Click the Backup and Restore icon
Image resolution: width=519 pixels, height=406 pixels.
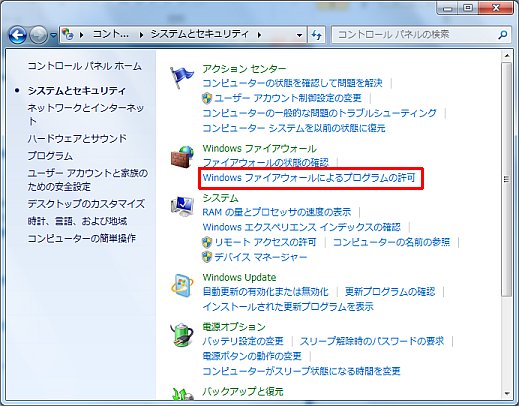(182, 394)
